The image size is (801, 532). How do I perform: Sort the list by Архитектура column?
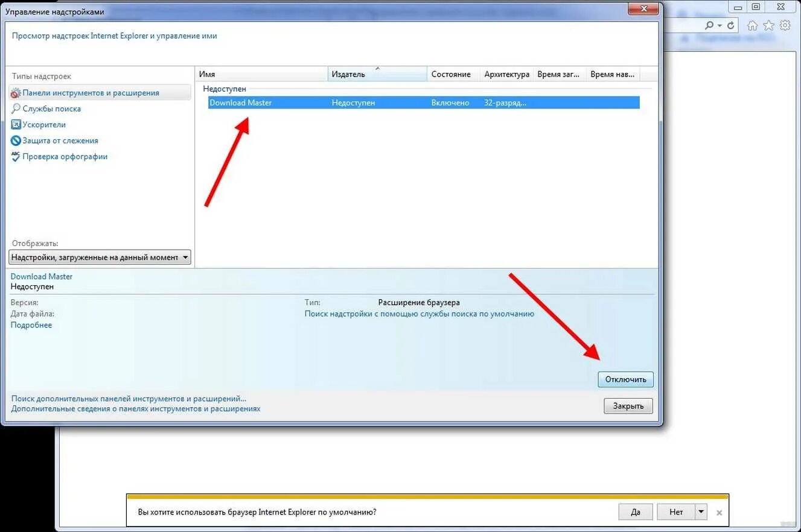point(507,74)
